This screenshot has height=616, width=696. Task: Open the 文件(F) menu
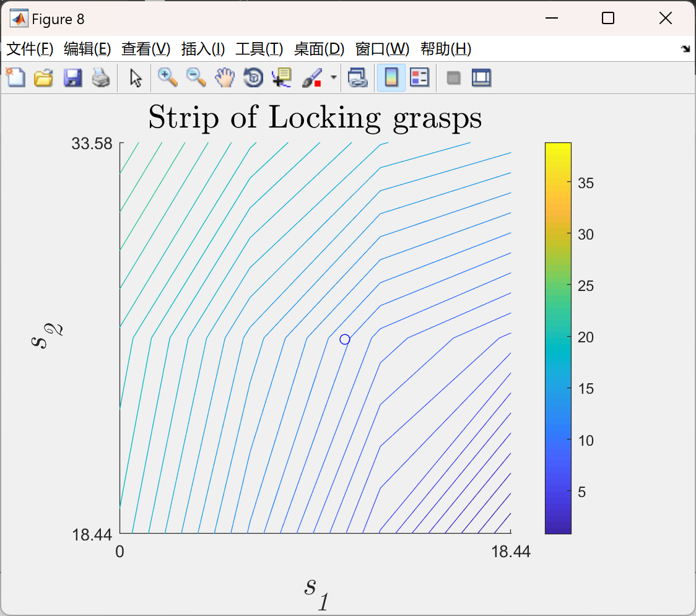pyautogui.click(x=30, y=49)
